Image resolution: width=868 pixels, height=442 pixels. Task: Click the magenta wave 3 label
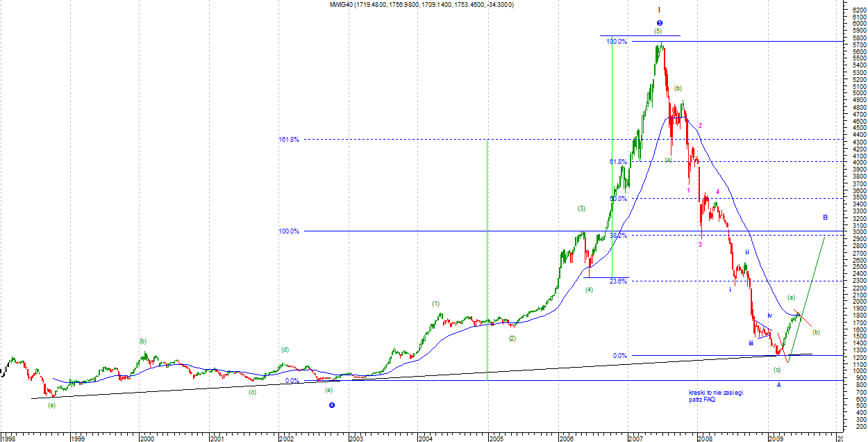pyautogui.click(x=700, y=244)
